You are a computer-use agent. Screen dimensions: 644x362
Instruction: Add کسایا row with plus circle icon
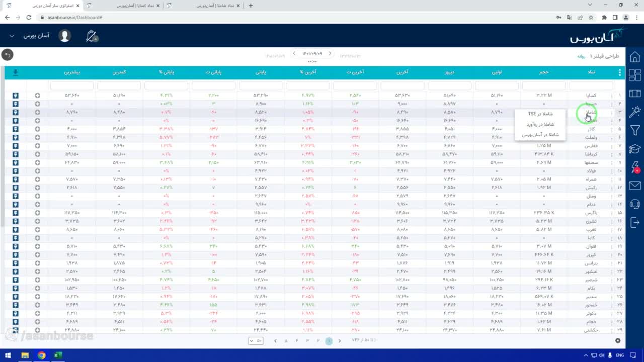[x=37, y=96]
